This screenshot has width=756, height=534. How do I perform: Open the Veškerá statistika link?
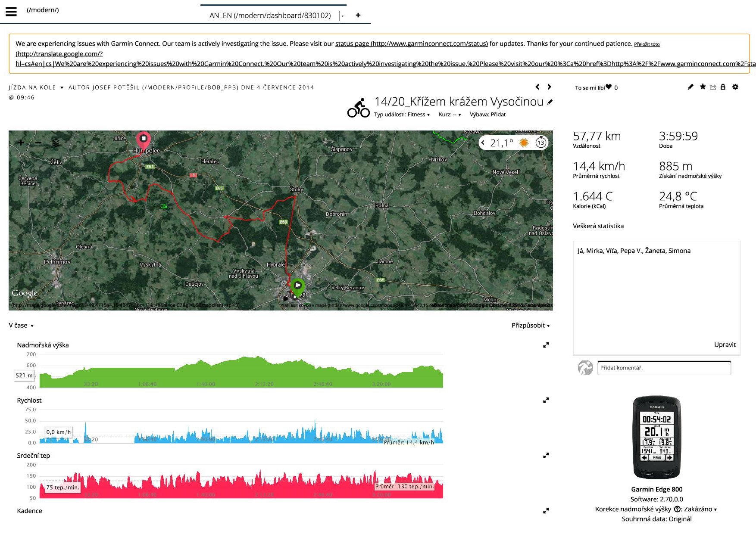click(598, 226)
